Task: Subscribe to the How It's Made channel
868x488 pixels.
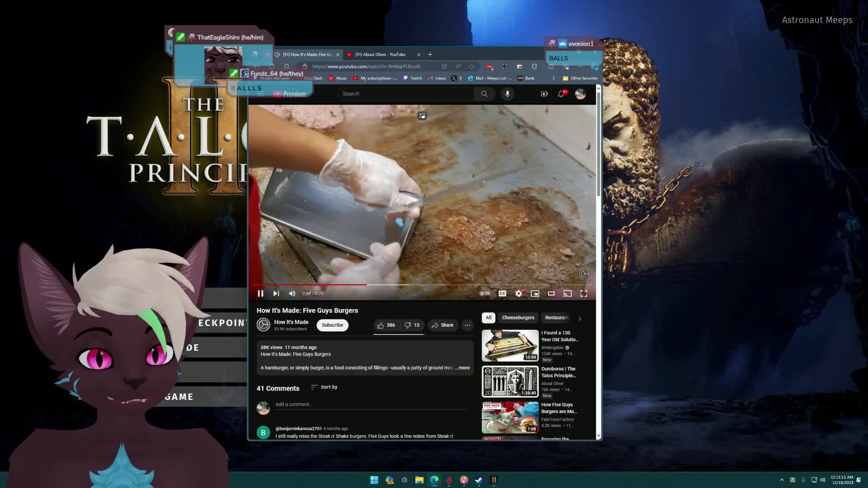Action: (332, 325)
